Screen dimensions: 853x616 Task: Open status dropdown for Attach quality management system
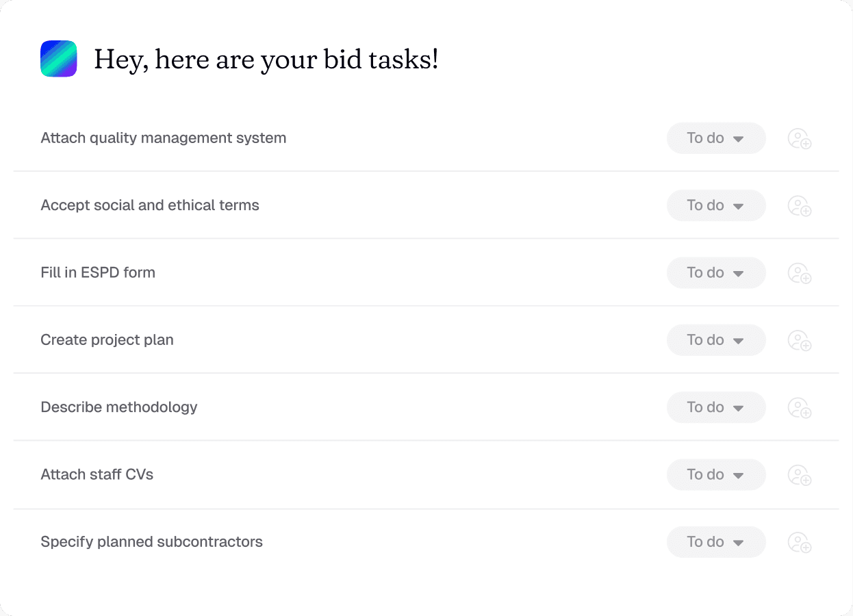[715, 138]
